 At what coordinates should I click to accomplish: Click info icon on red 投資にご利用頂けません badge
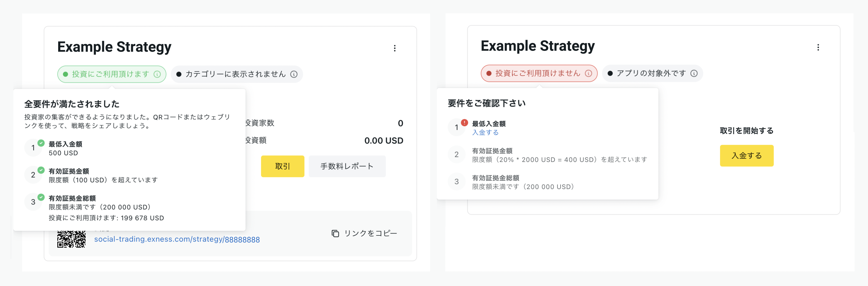point(588,73)
